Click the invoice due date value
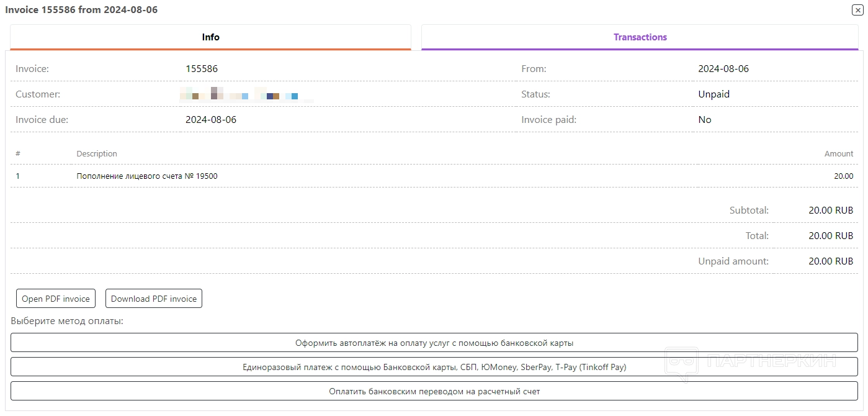Screen dimensions: 868x416 (x=211, y=120)
